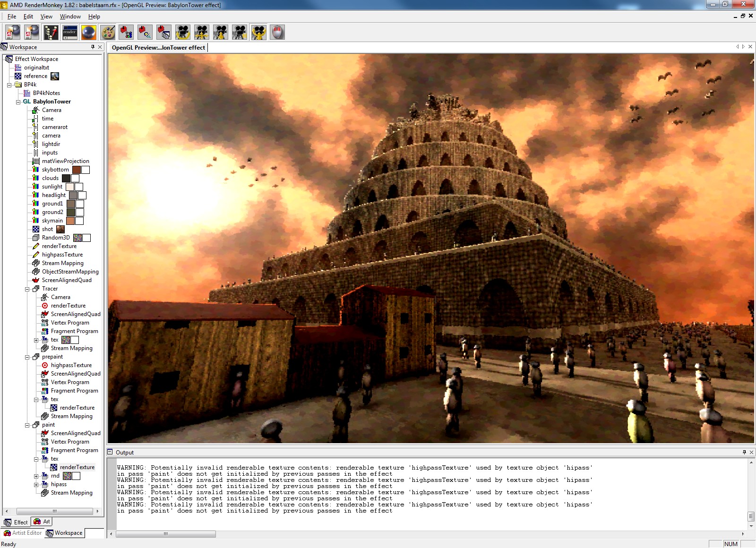Select the lightdir variable
This screenshot has width=756, height=548.
tap(51, 144)
